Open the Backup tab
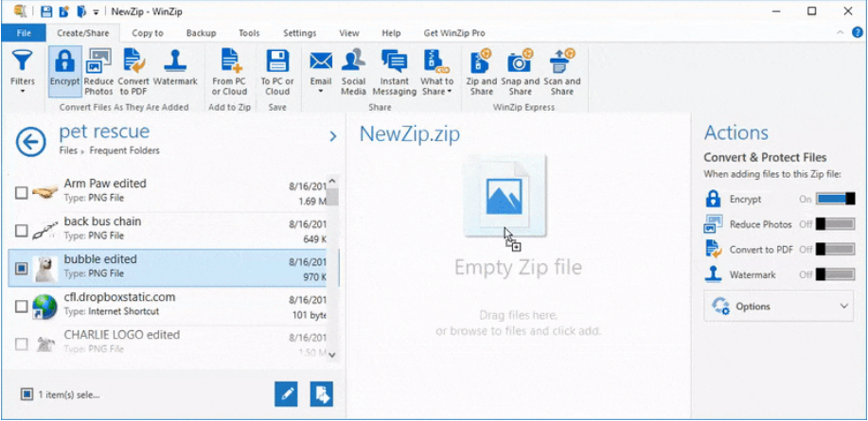The image size is (868, 421). 201,33
